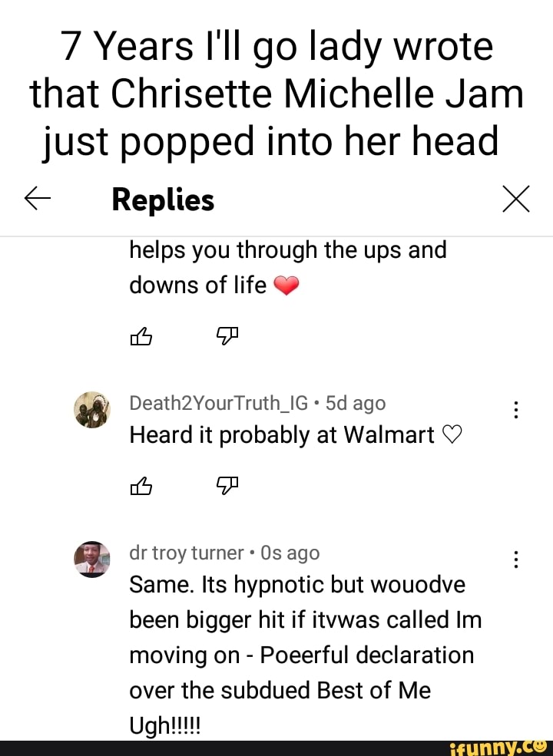Dislike the 'ups and downs of life' comment

[227, 336]
